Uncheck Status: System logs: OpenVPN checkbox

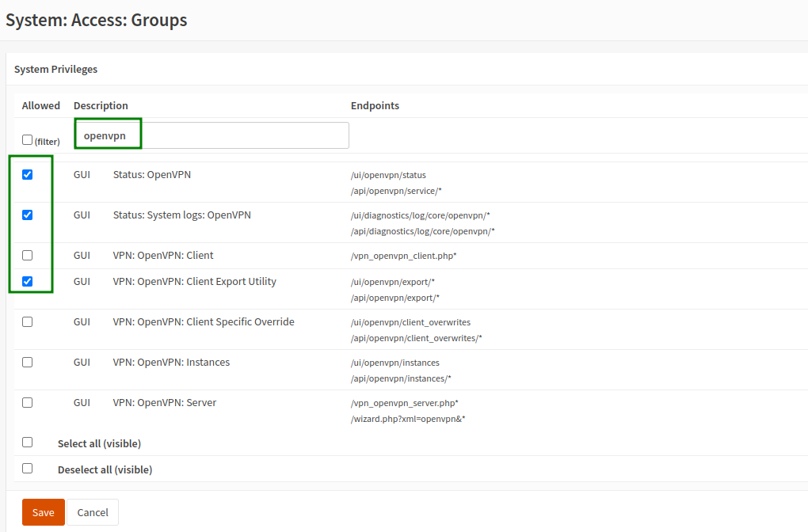pos(27,215)
